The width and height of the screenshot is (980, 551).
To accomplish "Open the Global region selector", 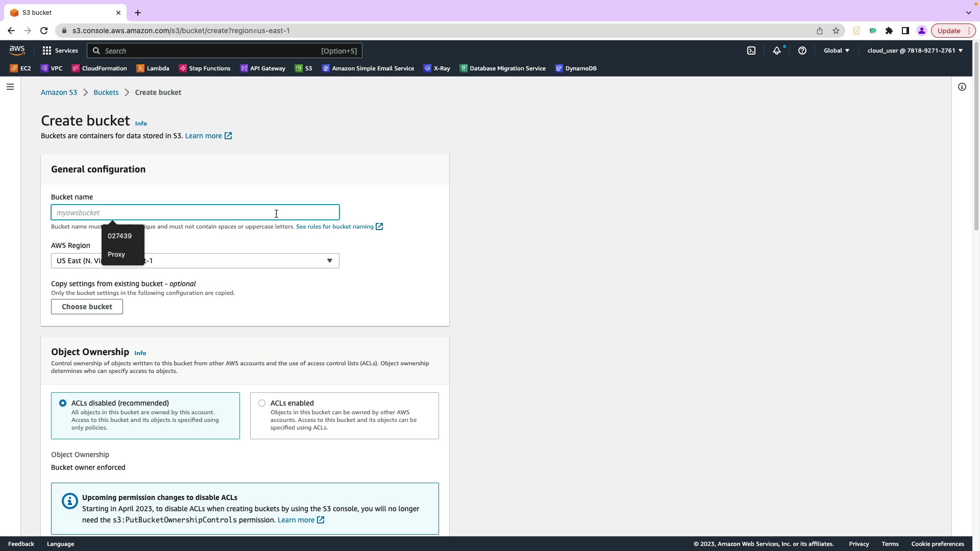I will click(836, 51).
